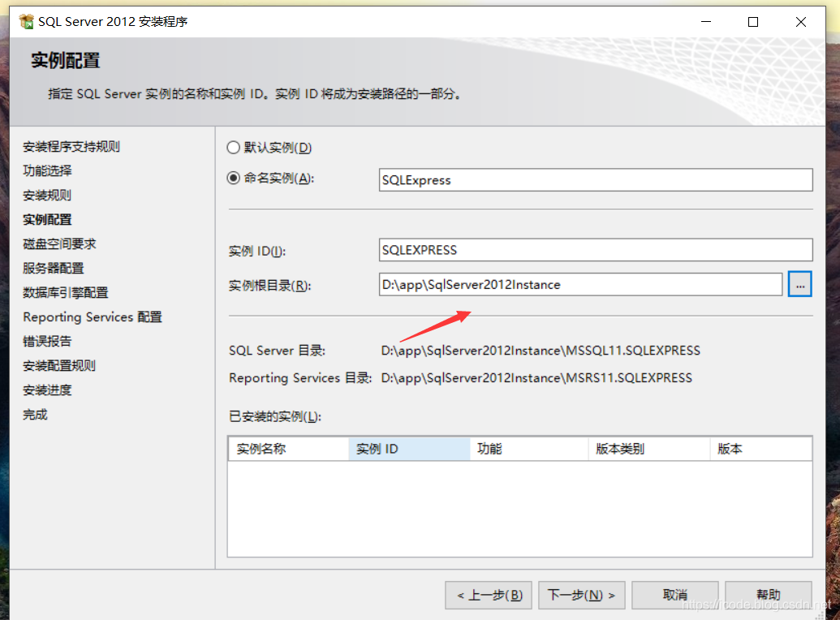Select the 功能选择 step in sidebar

click(47, 170)
